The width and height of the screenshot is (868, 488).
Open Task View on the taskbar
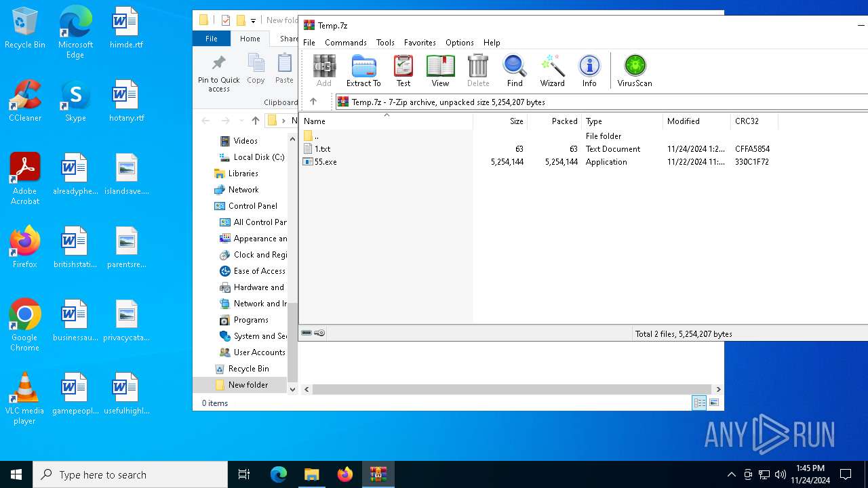click(244, 474)
